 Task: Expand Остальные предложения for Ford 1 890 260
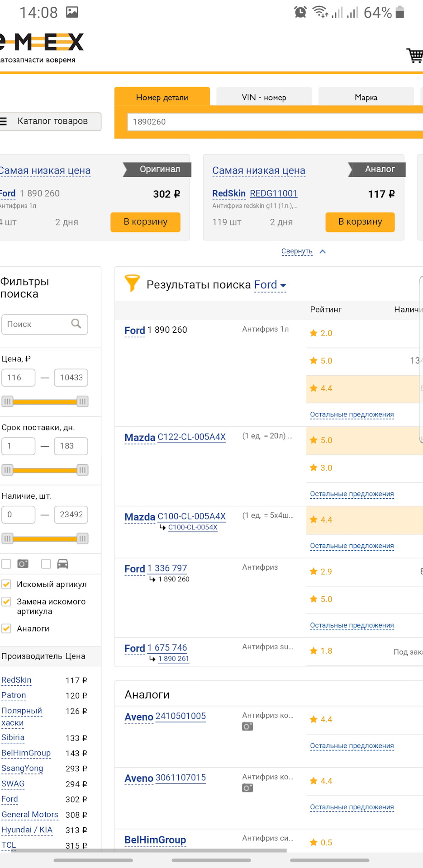pyautogui.click(x=352, y=415)
